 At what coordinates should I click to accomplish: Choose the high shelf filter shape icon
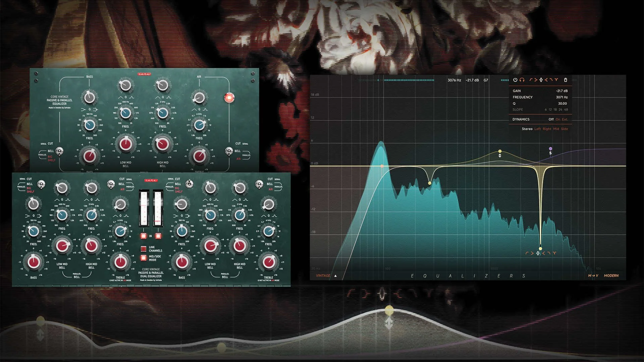pos(546,80)
